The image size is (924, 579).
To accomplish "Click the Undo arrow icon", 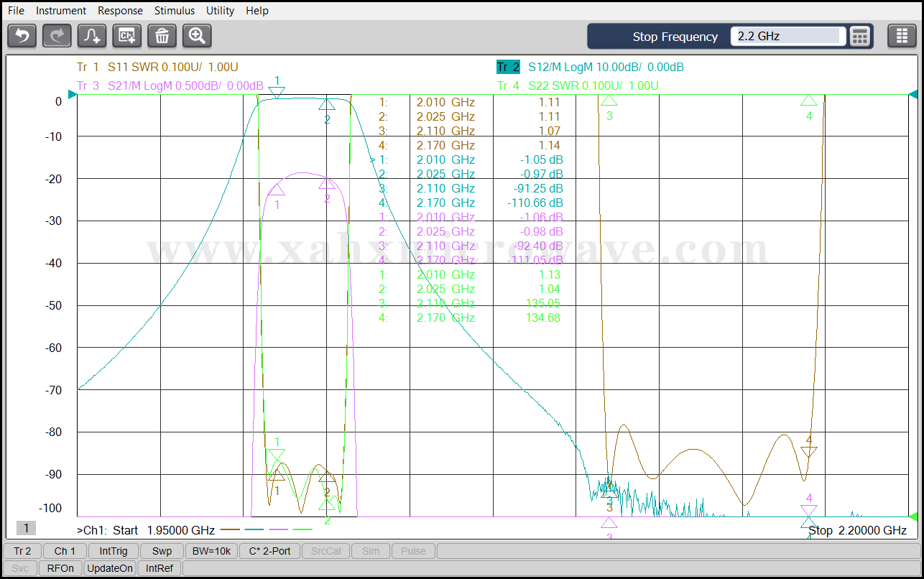I will point(22,36).
